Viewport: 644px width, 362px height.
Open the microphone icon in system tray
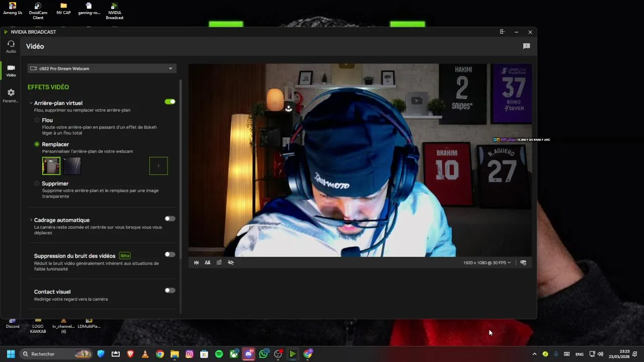coord(556,354)
